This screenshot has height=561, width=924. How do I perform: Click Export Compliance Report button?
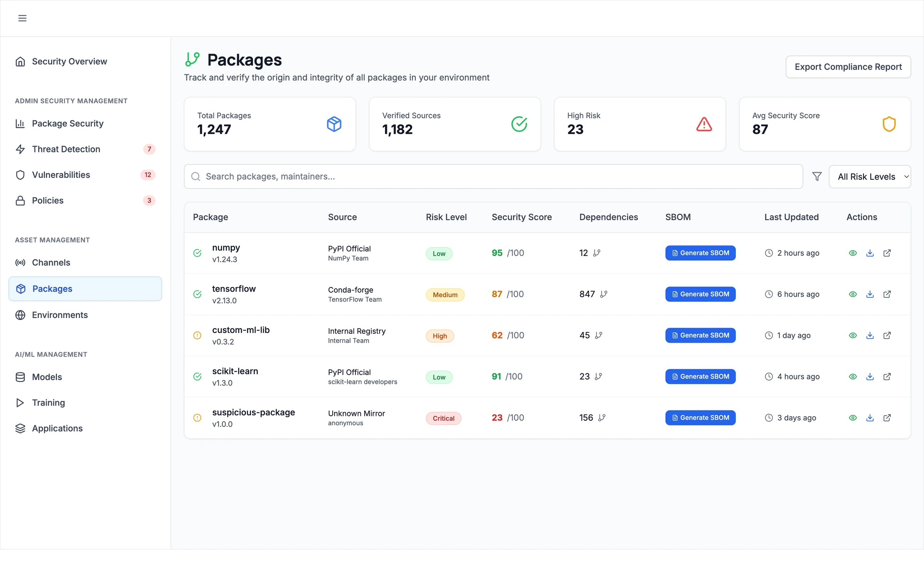848,67
